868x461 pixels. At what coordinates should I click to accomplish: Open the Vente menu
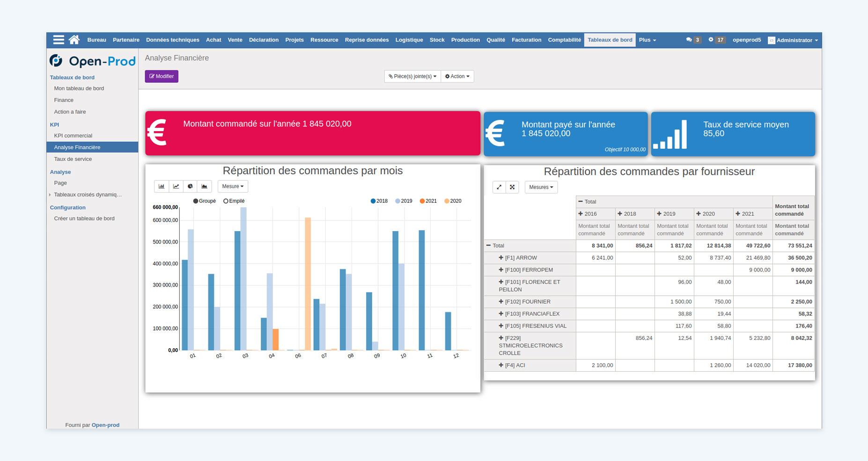(235, 40)
